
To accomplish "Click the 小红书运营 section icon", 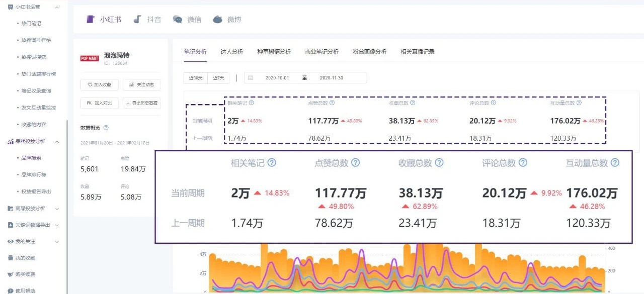I will pyautogui.click(x=11, y=7).
